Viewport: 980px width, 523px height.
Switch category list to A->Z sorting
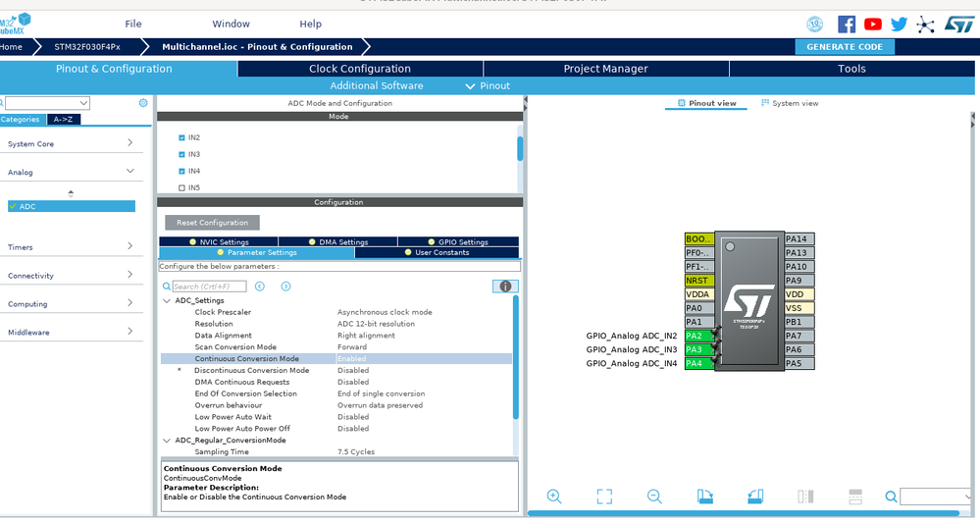[63, 120]
